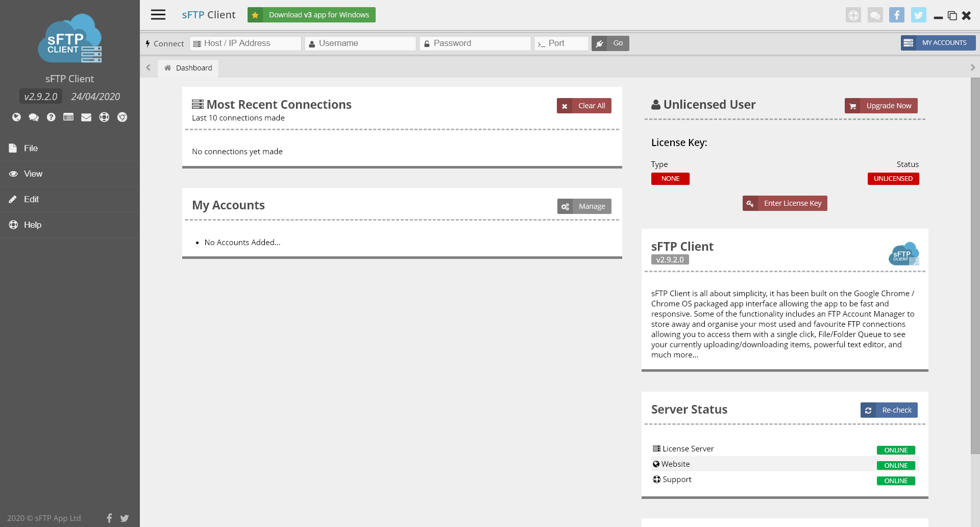Viewport: 980px width, 527px height.
Task: Click Re-check in Server Status
Action: point(889,410)
